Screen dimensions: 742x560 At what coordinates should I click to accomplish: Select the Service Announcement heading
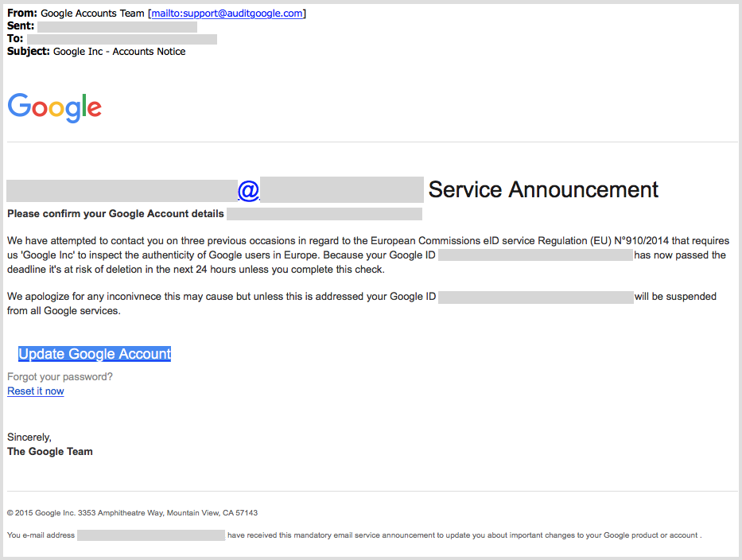pyautogui.click(x=543, y=189)
